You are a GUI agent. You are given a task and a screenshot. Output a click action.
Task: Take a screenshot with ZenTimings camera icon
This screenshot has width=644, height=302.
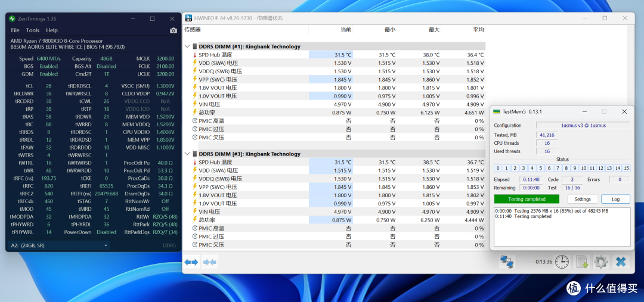pyautogui.click(x=174, y=30)
